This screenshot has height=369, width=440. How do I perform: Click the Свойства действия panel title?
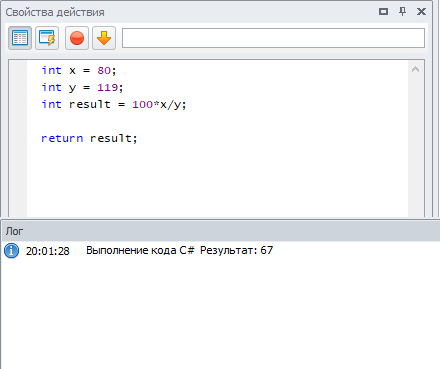point(55,12)
